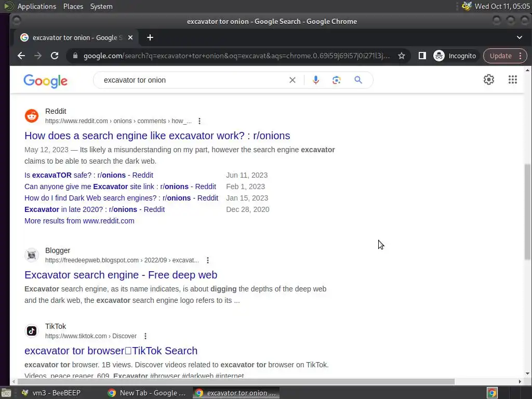Start voice search with the microphone icon
Image resolution: width=532 pixels, height=399 pixels.
tap(315, 80)
